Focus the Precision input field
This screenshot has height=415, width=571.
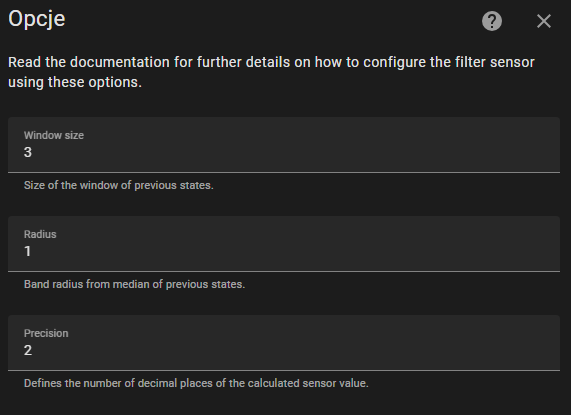point(284,343)
